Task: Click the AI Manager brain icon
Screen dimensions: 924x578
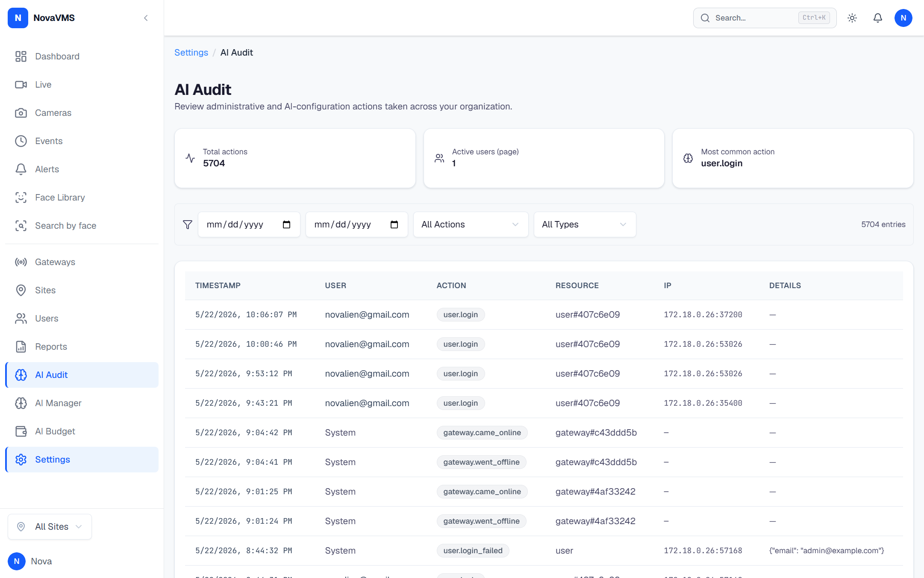Action: tap(21, 403)
